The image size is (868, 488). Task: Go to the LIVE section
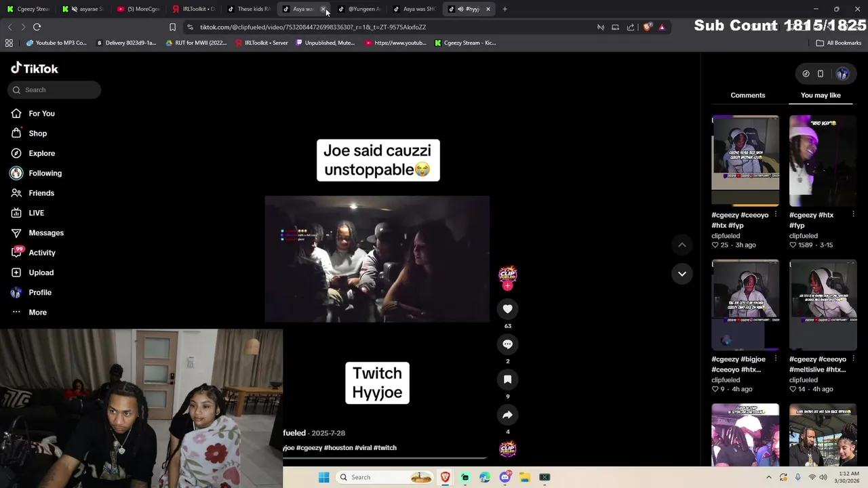tap(36, 213)
